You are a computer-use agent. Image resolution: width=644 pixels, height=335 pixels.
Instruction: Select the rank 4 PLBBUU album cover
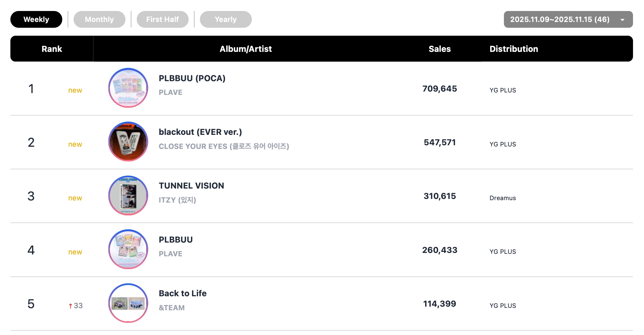click(128, 249)
